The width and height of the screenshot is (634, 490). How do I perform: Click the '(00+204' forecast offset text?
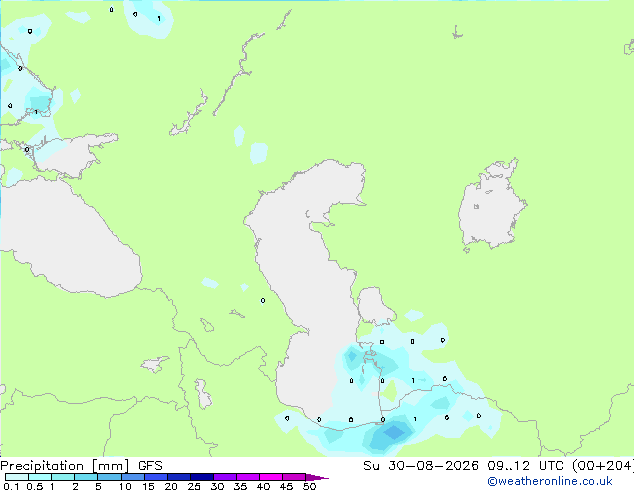[x=602, y=466]
